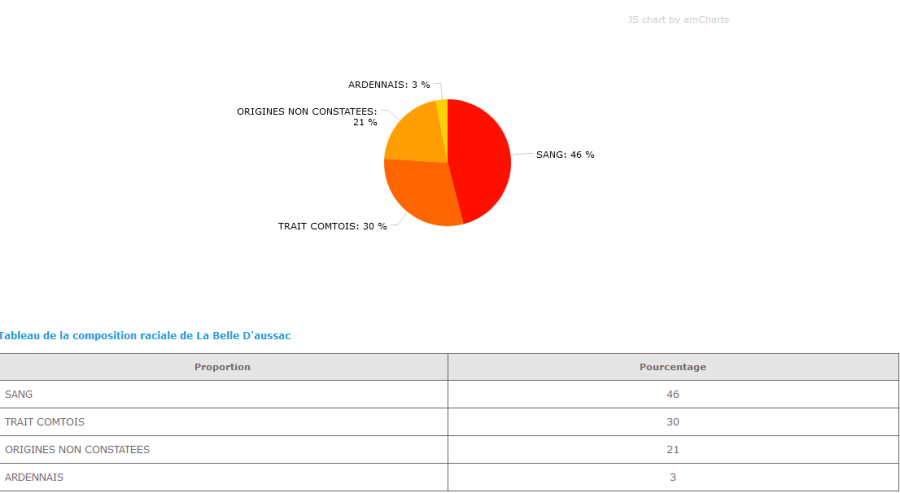Click the ARDENNAIS percentage value 3 cell
900x493 pixels.
[x=672, y=477]
